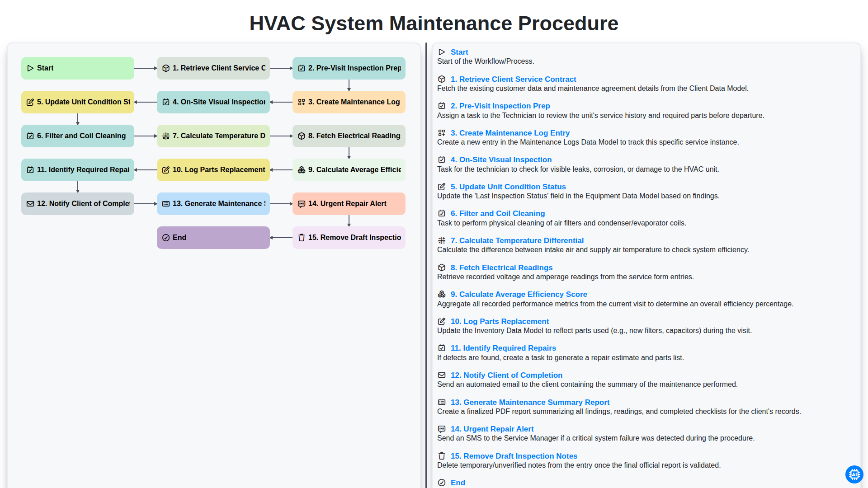Select the 6. Filter and Coil Cleaning node

[x=78, y=136]
